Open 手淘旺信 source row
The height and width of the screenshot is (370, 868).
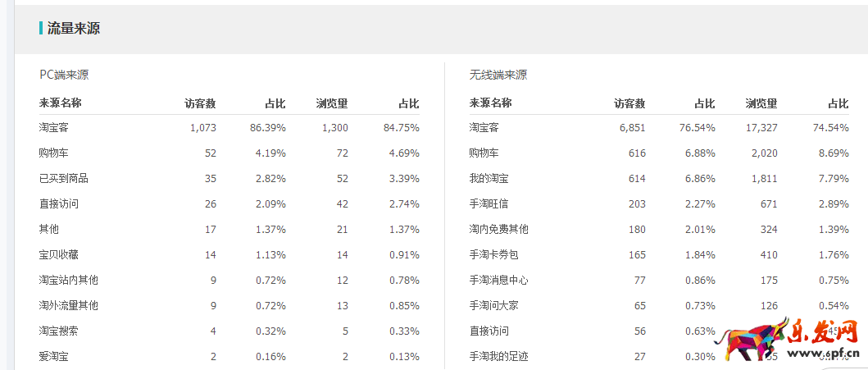pos(489,203)
